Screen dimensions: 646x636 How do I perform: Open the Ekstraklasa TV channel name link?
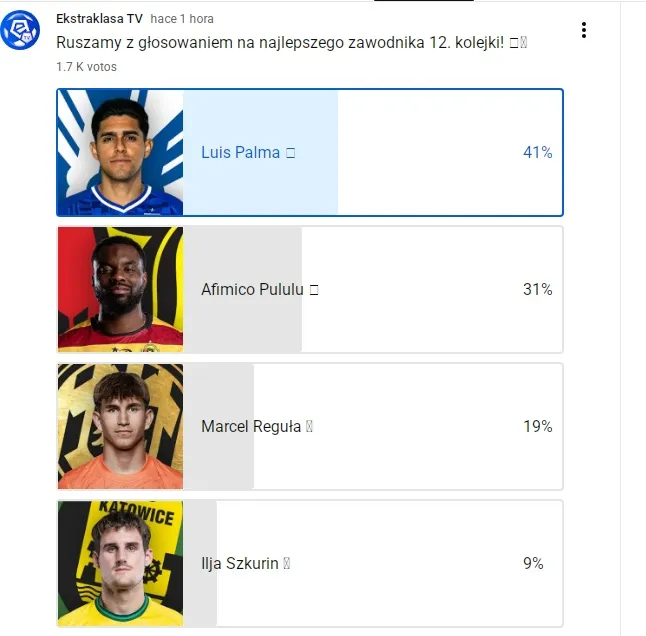click(99, 19)
